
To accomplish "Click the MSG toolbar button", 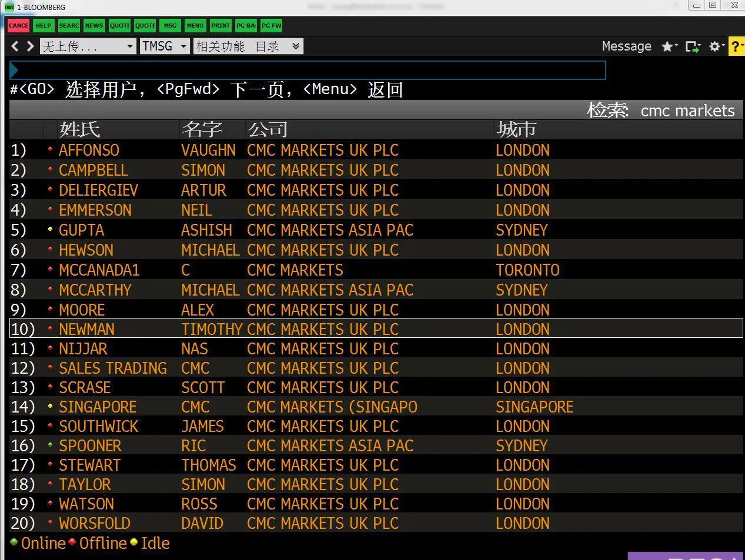I will (170, 25).
